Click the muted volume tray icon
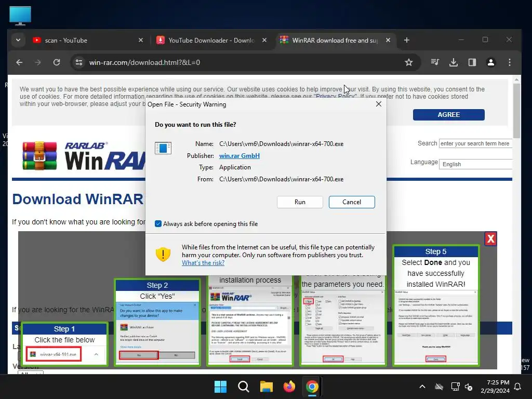The width and height of the screenshot is (532, 399). click(469, 387)
